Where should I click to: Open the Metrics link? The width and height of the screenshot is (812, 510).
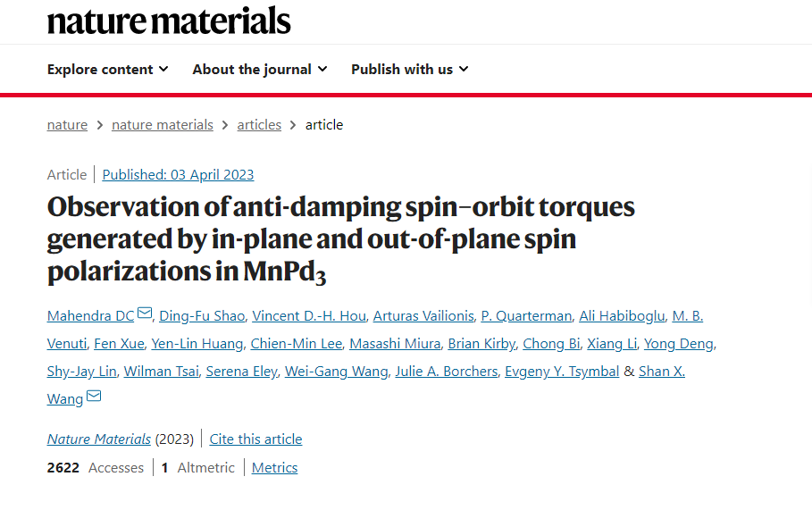274,467
